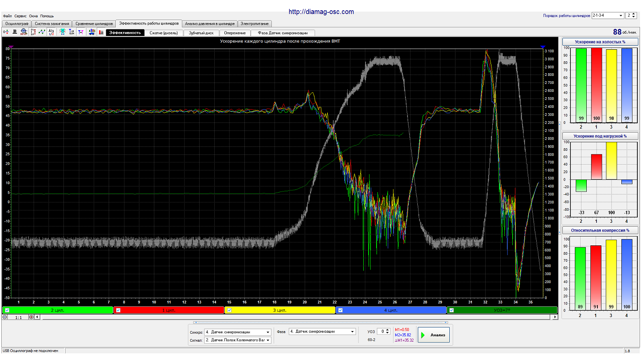Click the red bar-chart toolbar icon
644x355 pixels.
tap(101, 32)
